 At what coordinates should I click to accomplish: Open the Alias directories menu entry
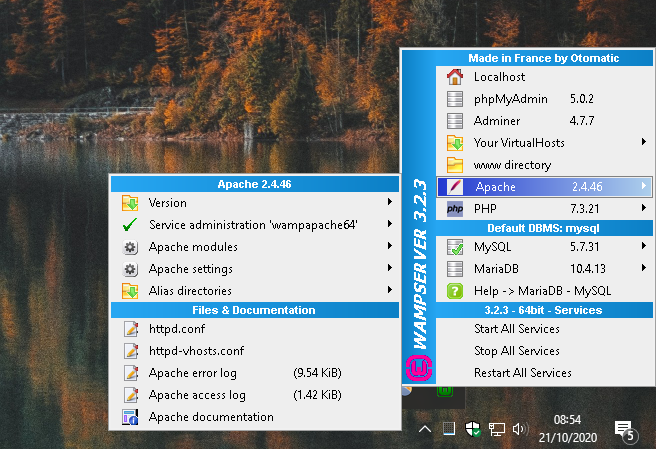pos(254,291)
